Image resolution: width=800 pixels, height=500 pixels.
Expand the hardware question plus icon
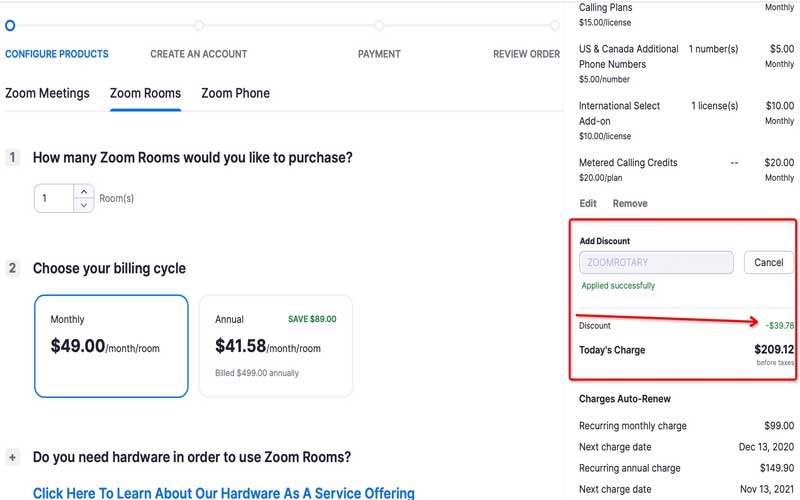click(13, 457)
